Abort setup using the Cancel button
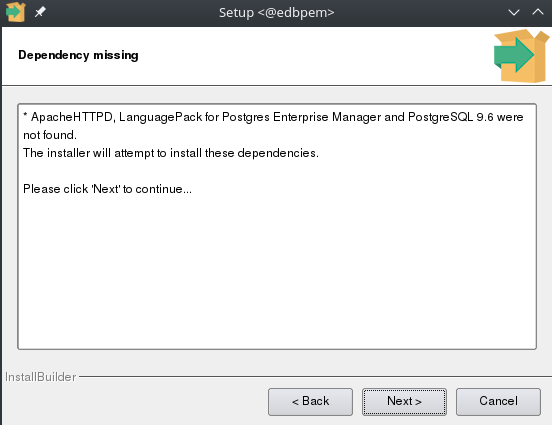The width and height of the screenshot is (552, 425). (498, 402)
